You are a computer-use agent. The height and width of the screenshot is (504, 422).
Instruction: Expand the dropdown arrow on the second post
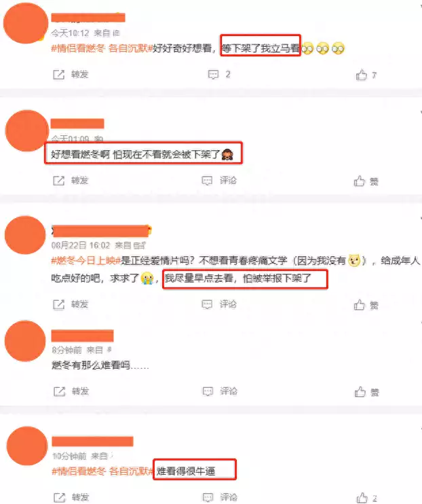click(421, 113)
